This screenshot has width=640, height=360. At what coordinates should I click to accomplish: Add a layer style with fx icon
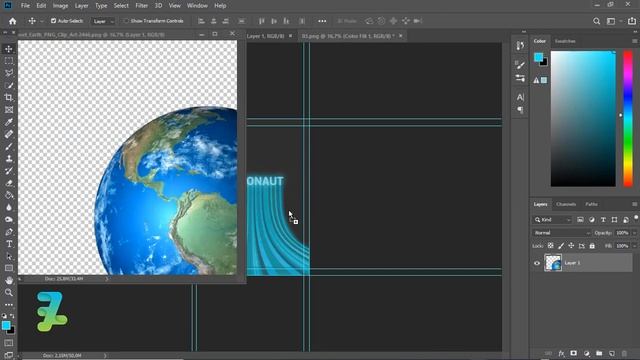click(561, 353)
